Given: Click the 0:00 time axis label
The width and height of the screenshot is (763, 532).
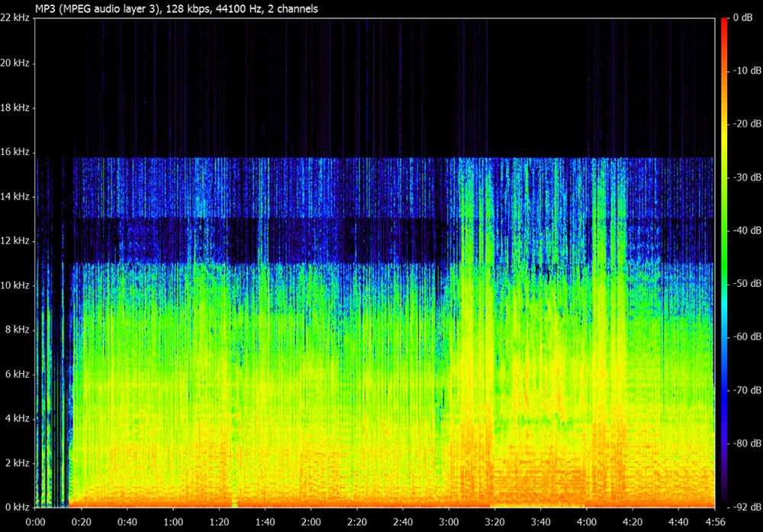Looking at the screenshot, I should click(35, 522).
